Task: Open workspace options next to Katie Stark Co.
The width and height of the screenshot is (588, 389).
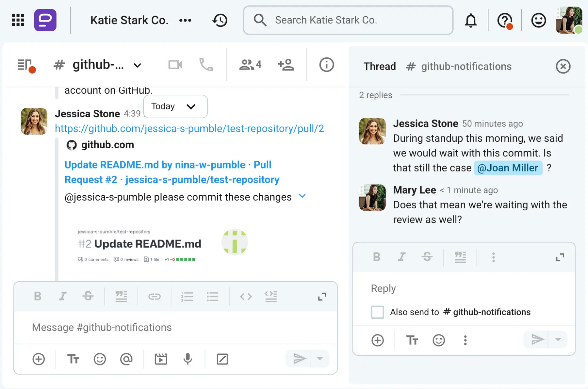Action: pyautogui.click(x=185, y=20)
